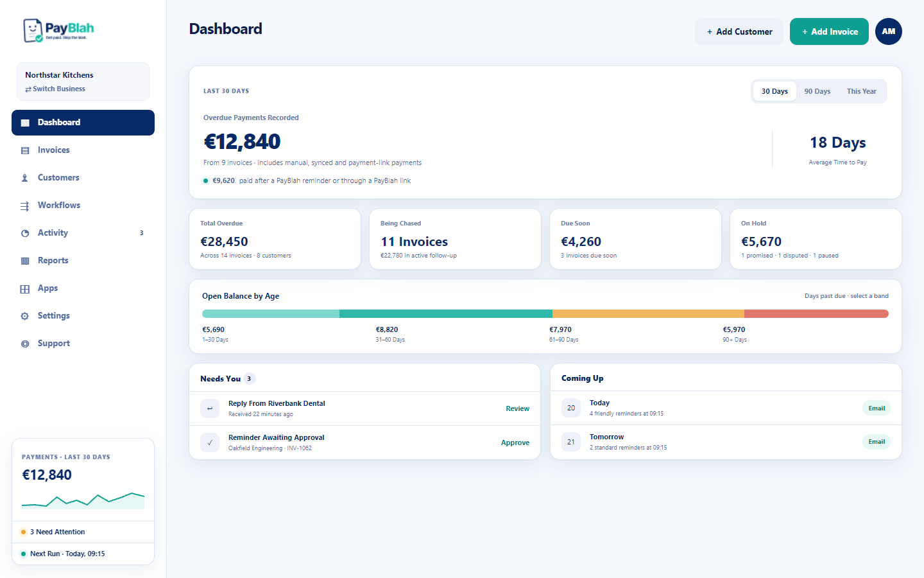Open the Support menu label

tap(54, 344)
